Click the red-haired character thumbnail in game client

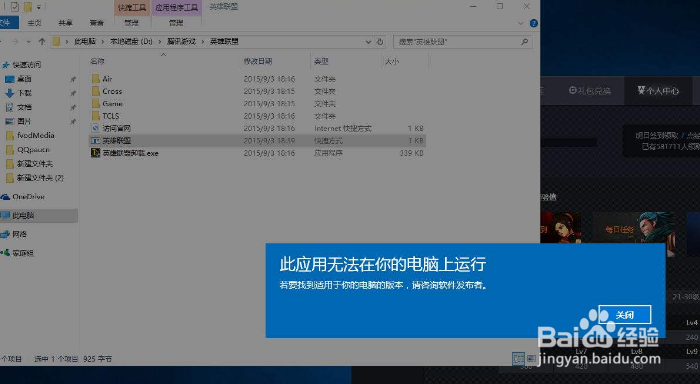(x=561, y=228)
